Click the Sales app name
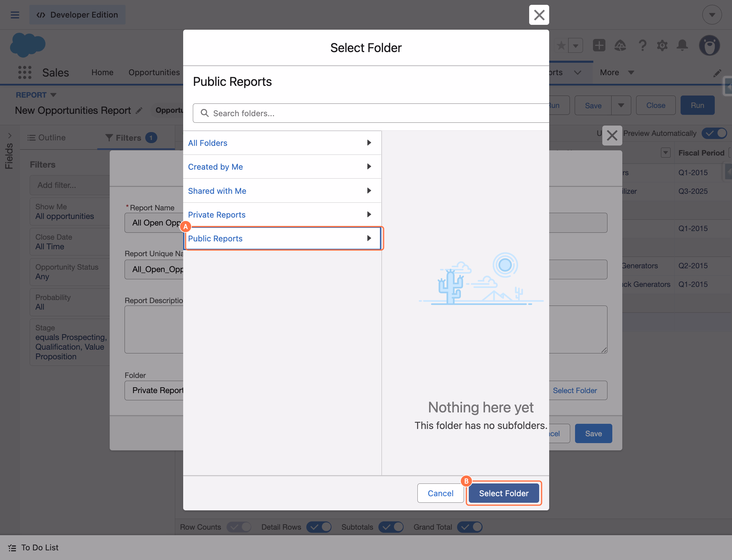 click(x=56, y=72)
